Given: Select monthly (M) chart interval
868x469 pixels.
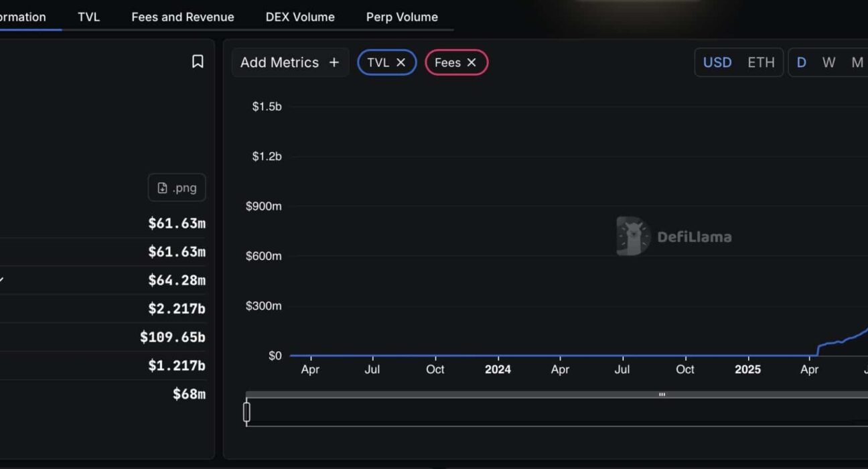Looking at the screenshot, I should 857,62.
